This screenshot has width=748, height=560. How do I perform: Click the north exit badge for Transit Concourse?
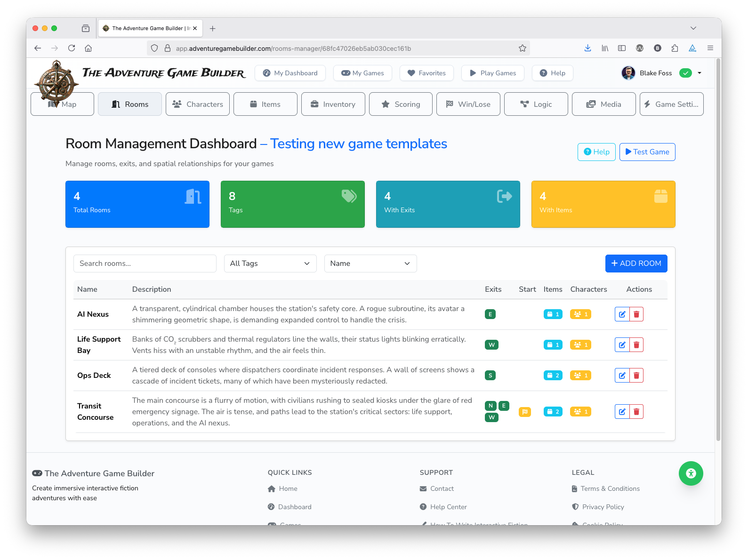491,406
